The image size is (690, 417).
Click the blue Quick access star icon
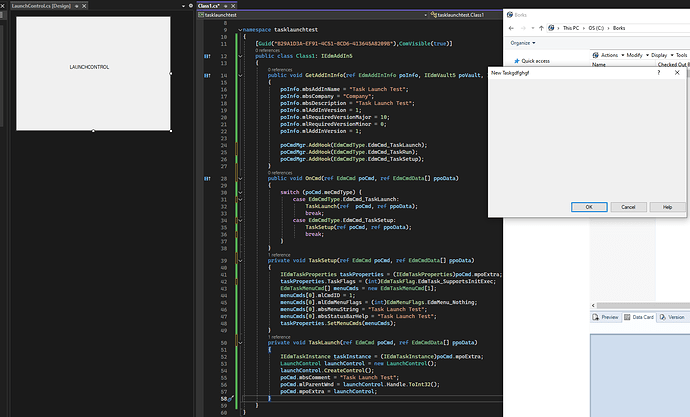pyautogui.click(x=517, y=61)
